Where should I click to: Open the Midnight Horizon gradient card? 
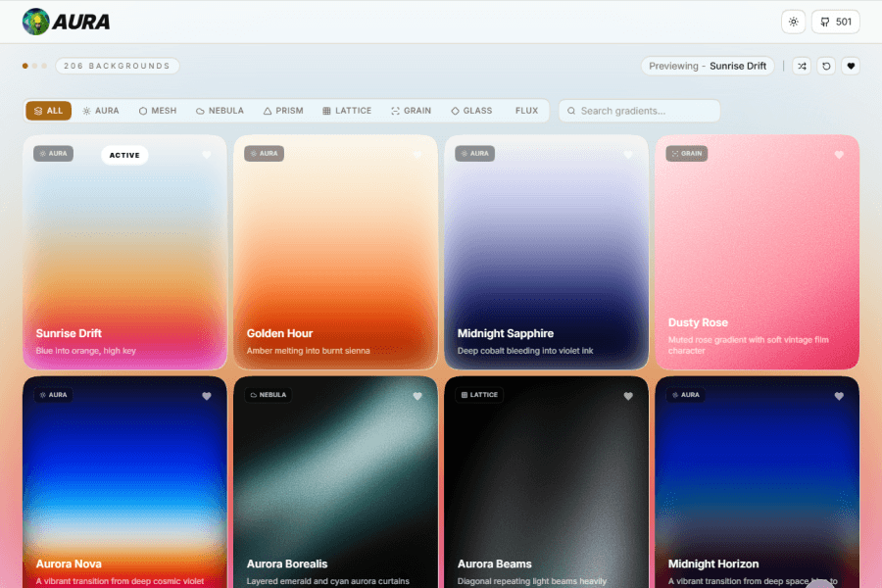click(x=758, y=482)
